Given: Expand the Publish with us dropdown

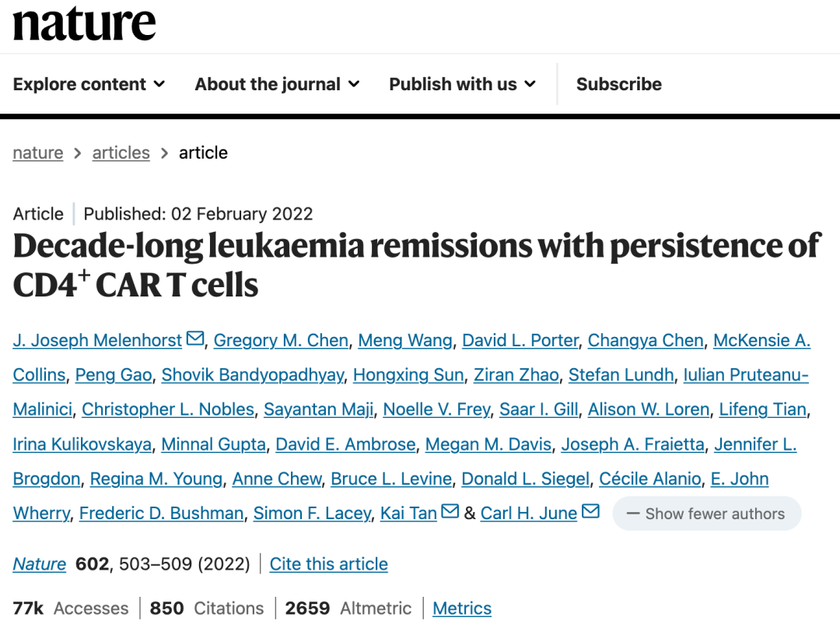Looking at the screenshot, I should point(462,84).
